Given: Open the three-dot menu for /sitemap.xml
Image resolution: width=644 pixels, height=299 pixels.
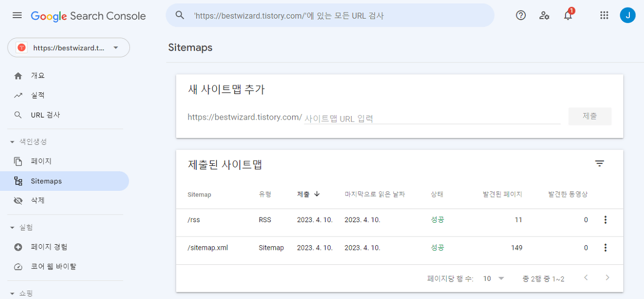Looking at the screenshot, I should pyautogui.click(x=605, y=247).
